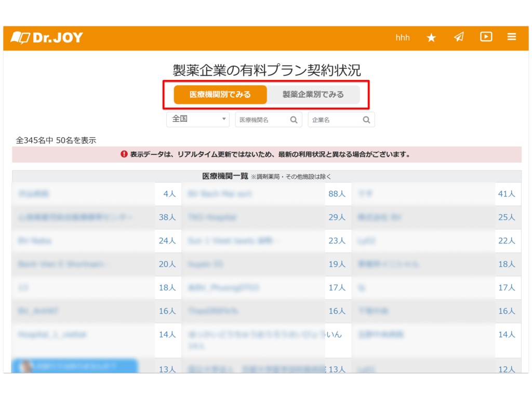Viewport: 532px width, 399px height.
Task: Open the star favorites icon
Action: [x=431, y=37]
